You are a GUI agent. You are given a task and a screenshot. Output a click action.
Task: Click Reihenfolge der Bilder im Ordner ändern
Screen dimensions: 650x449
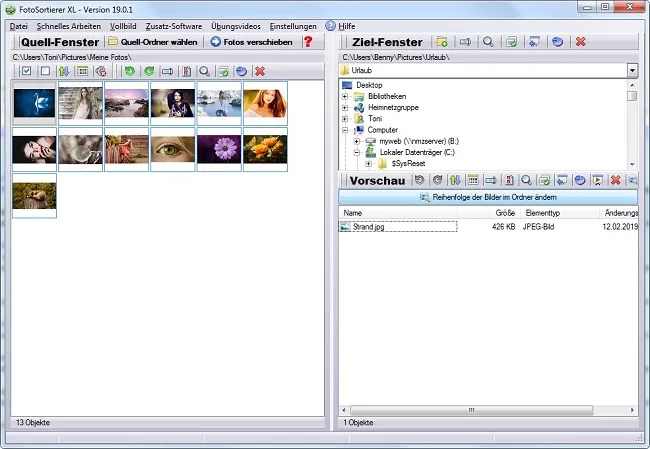click(x=487, y=198)
